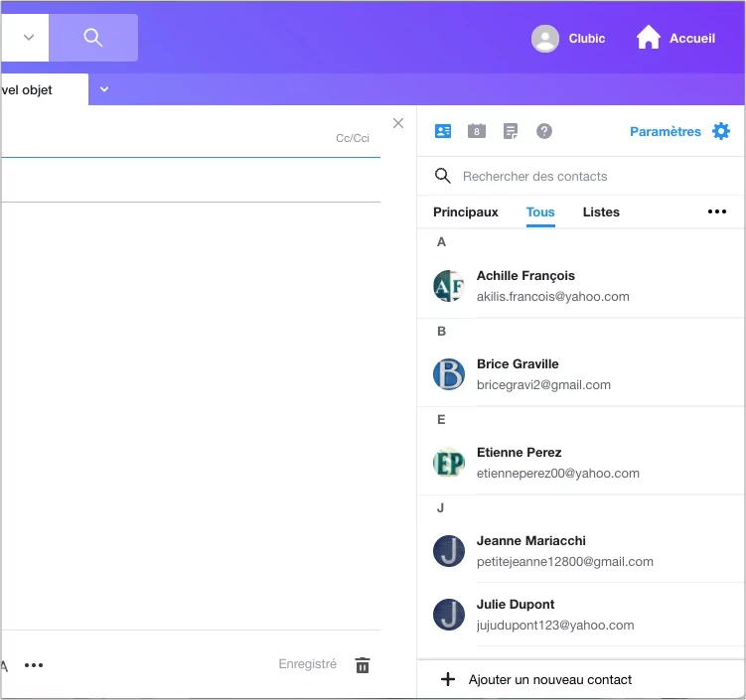Click jujudupont123@yahoo.com email address
This screenshot has height=700, width=746.
[555, 626]
